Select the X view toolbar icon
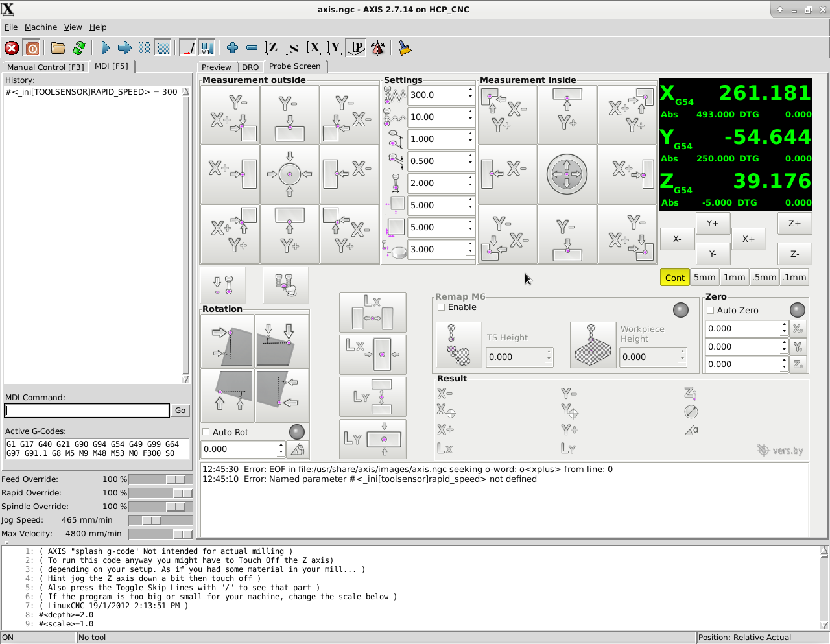This screenshot has width=830, height=644. click(x=314, y=48)
